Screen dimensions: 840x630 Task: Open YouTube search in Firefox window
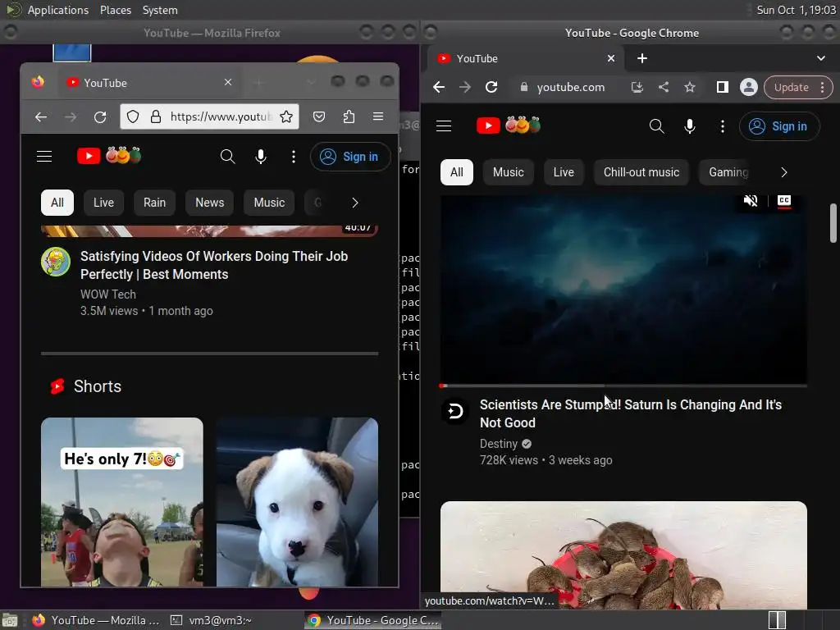point(228,157)
